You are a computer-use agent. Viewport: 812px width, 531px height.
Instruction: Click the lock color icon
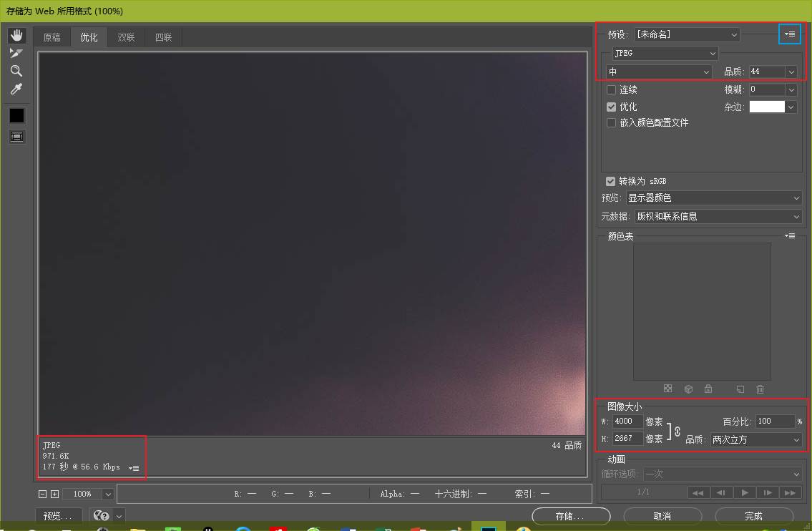pyautogui.click(x=708, y=389)
